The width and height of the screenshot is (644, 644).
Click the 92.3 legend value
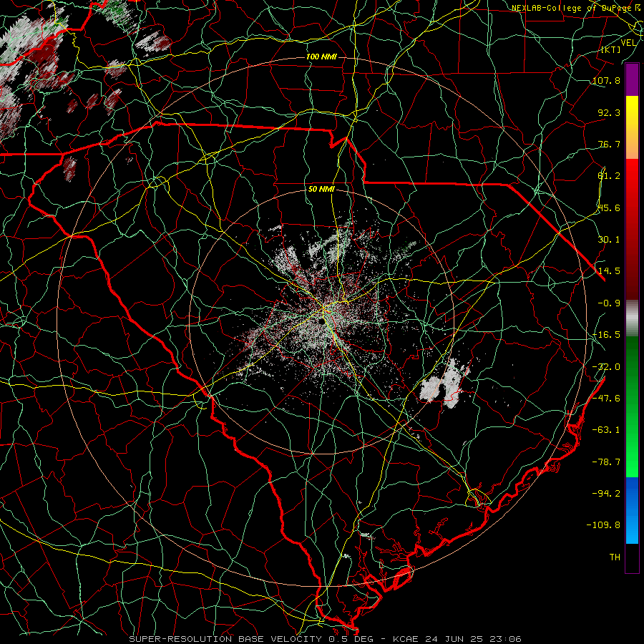[x=609, y=112]
